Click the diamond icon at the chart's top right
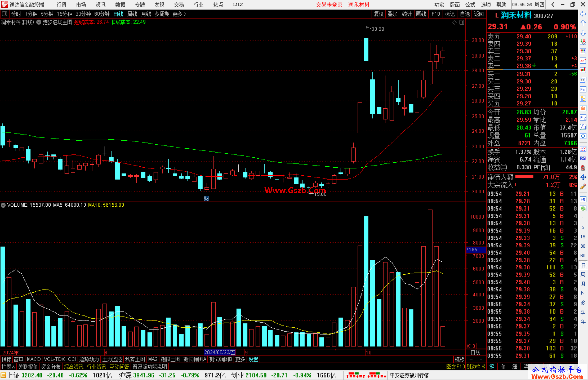This screenshot has height=380, width=588. (x=454, y=22)
